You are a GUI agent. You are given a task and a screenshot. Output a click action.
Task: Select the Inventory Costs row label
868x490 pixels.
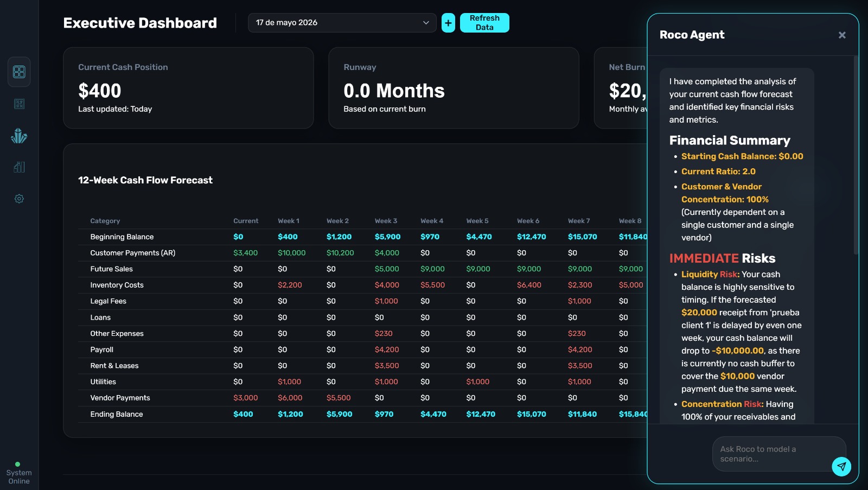coord(117,285)
